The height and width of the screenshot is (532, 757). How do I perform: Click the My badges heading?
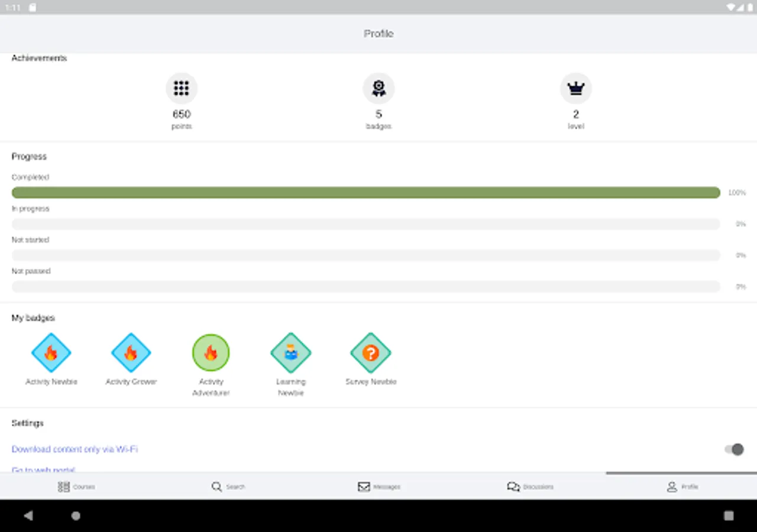click(33, 318)
